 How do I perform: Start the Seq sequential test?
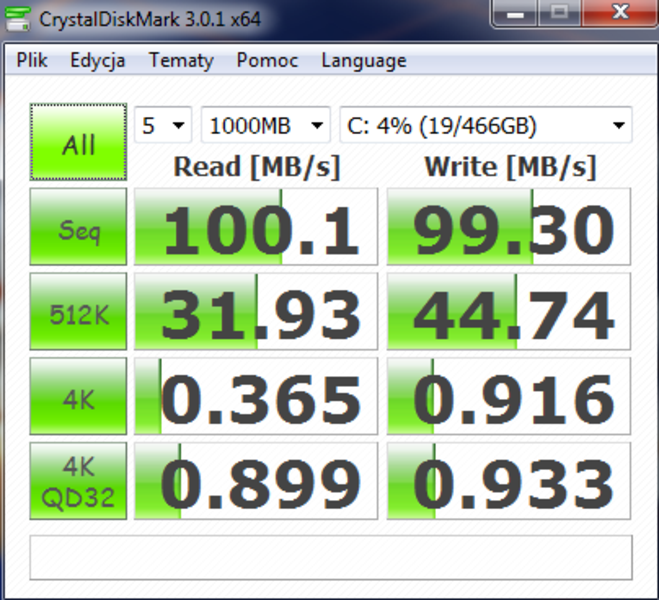(78, 226)
